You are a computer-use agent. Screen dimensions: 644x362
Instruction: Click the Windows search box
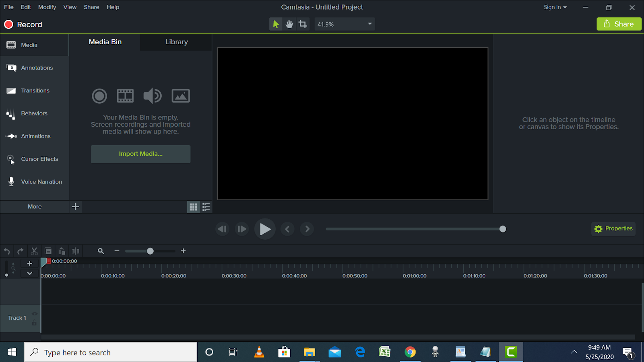[111, 352]
